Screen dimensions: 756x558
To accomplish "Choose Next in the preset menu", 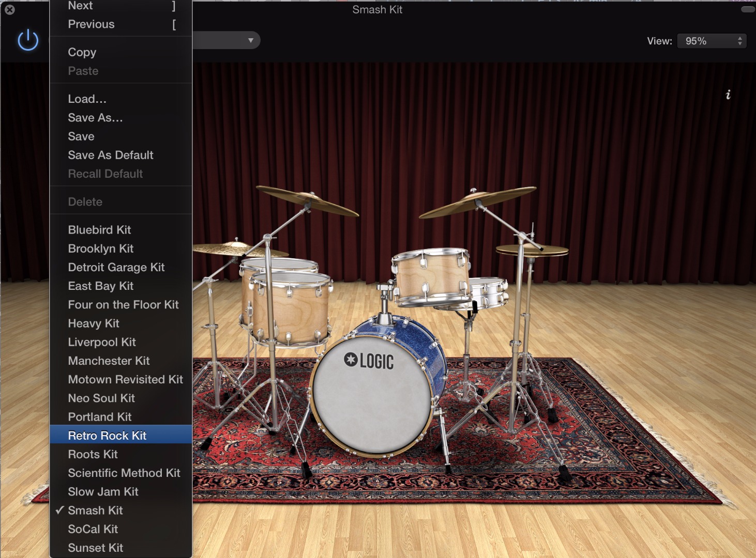I will point(121,6).
